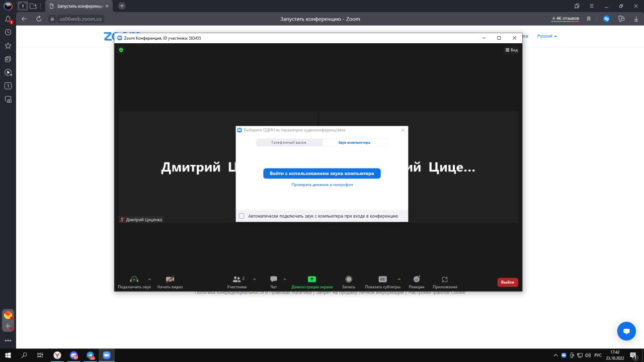The image size is (644, 362).
Task: Click Проверить динамик и микрофон link
Action: 322,185
